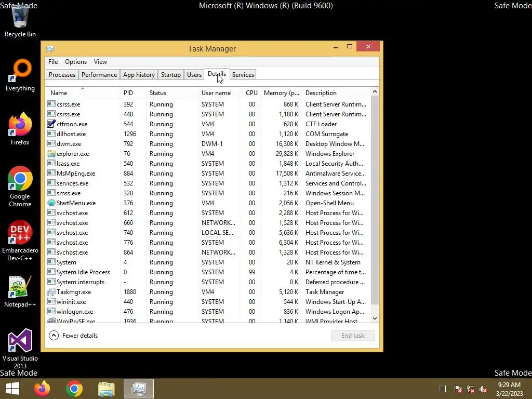Switch to the App history tab
The height and width of the screenshot is (399, 532).
(139, 75)
